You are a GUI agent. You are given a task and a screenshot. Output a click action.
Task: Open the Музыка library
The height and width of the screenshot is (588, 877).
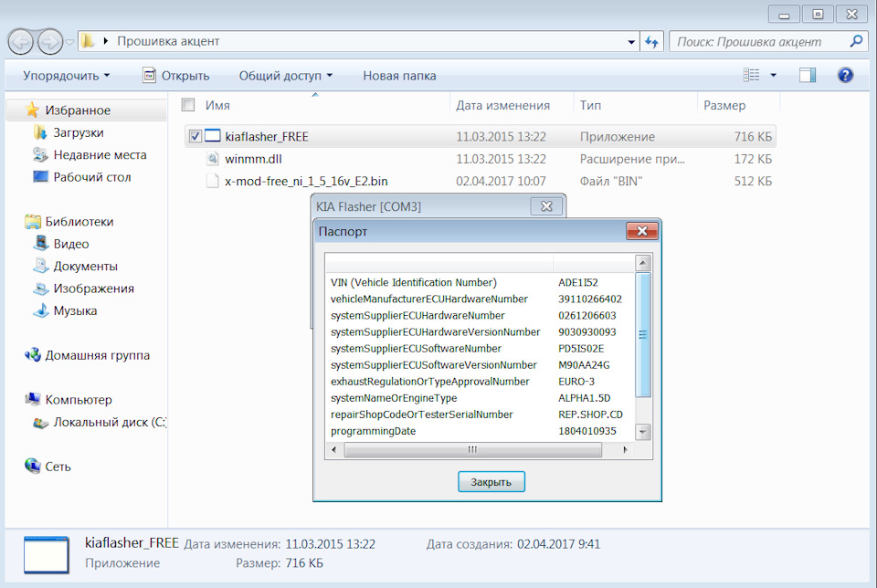coord(76,310)
